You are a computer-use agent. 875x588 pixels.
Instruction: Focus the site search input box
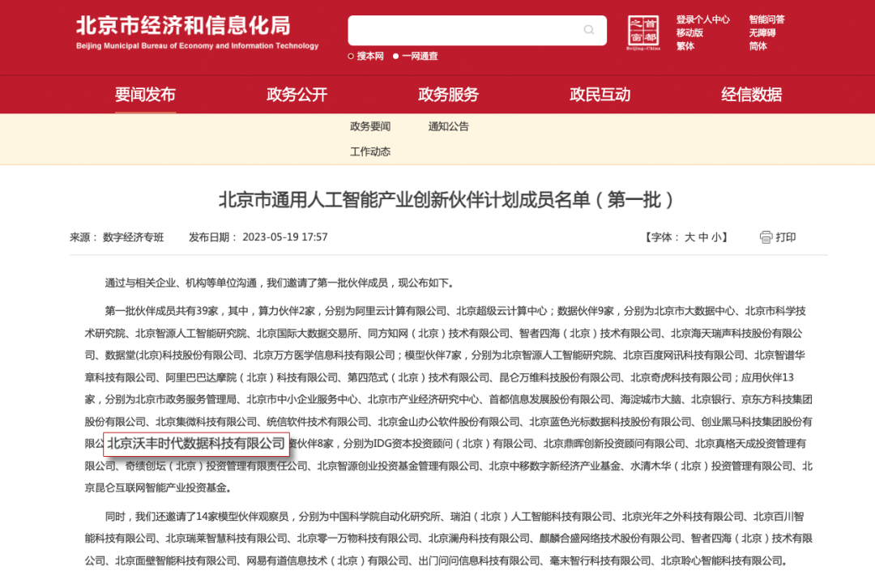click(477, 30)
